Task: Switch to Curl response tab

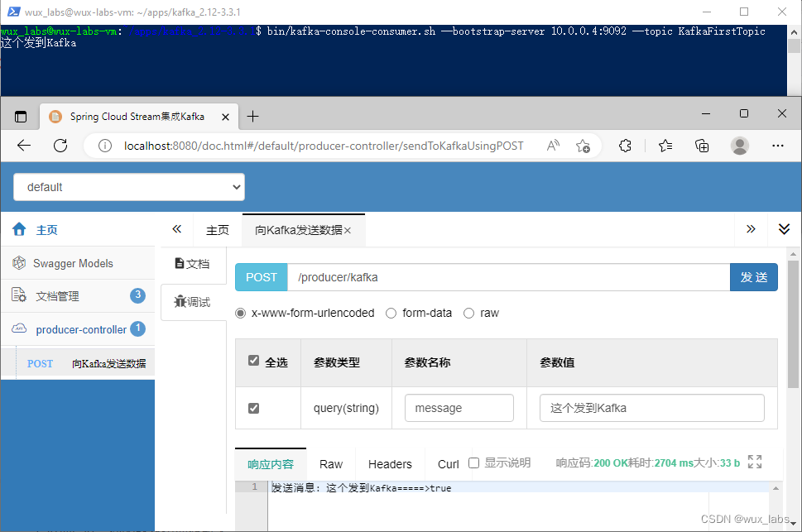Action: pyautogui.click(x=448, y=464)
